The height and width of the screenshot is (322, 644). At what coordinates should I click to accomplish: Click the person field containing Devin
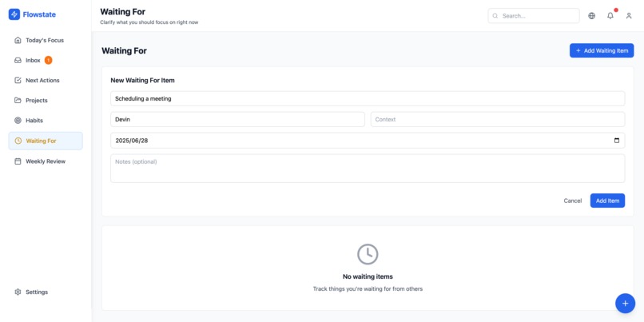[237, 120]
